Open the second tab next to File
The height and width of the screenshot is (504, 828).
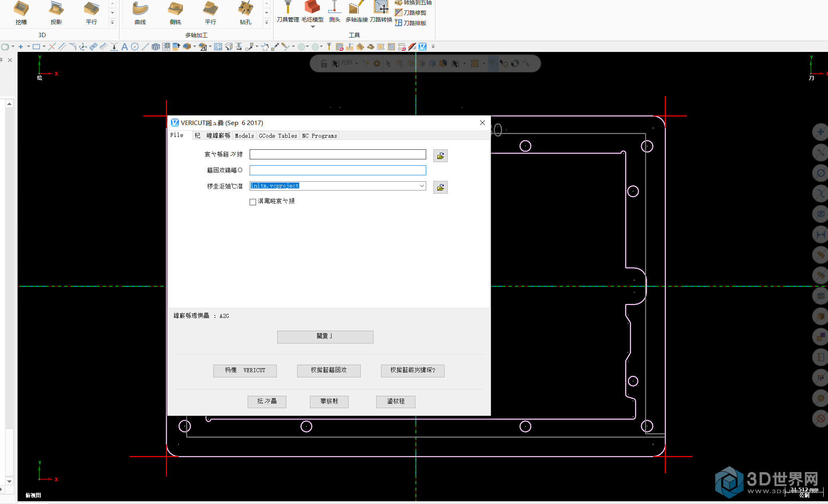tap(212, 136)
